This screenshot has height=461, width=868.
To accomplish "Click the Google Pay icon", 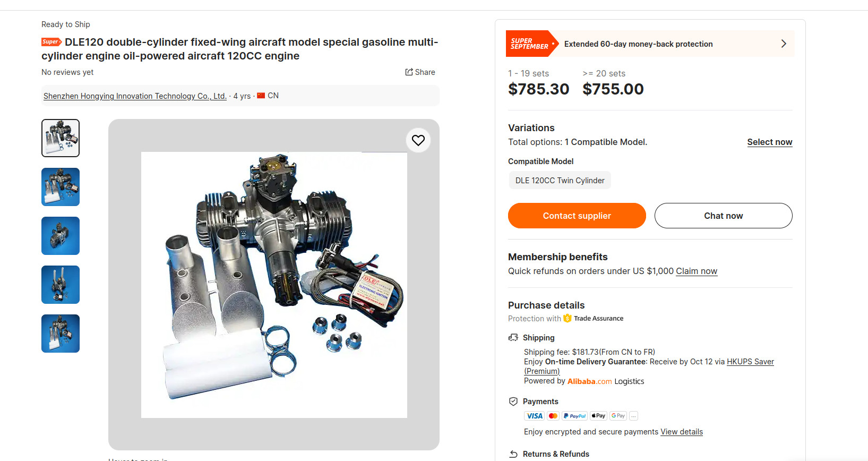I will point(618,415).
